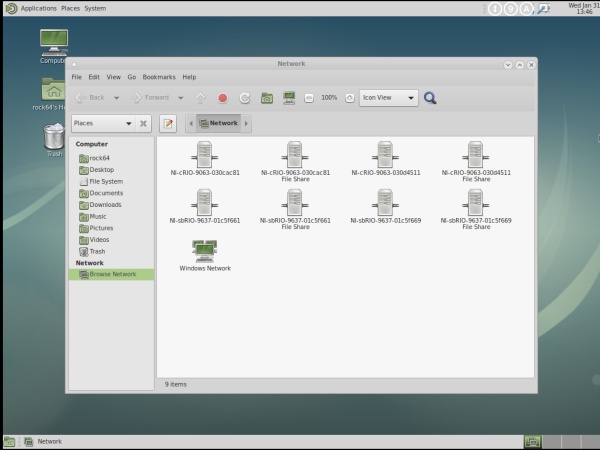The image size is (600, 450).
Task: Open the Go menu
Action: click(x=132, y=77)
